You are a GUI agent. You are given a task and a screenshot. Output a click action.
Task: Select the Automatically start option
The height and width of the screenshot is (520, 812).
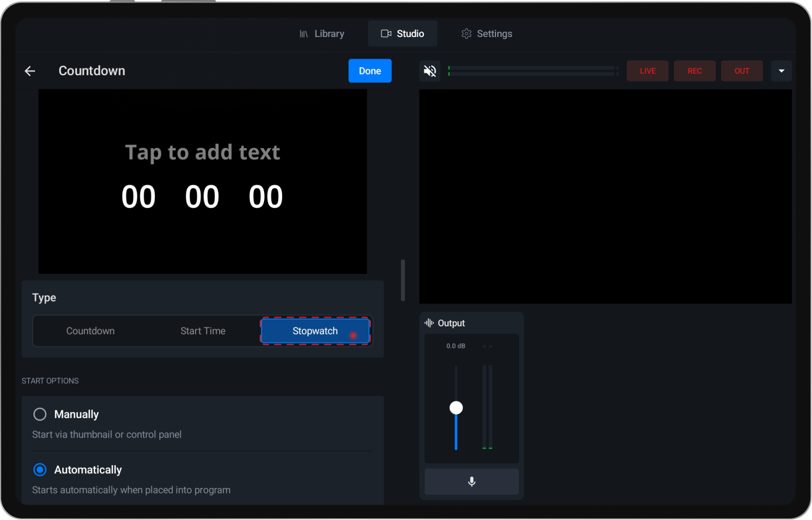(x=39, y=469)
